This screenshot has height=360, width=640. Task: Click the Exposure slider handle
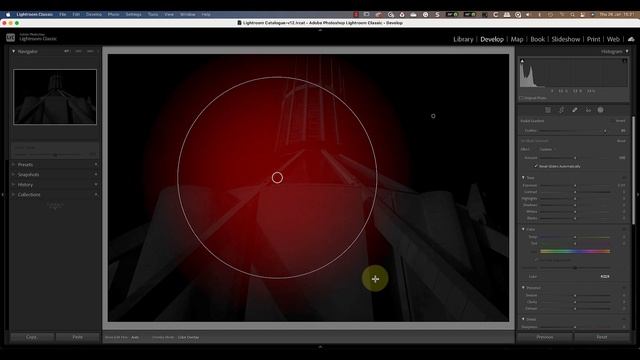pos(575,185)
